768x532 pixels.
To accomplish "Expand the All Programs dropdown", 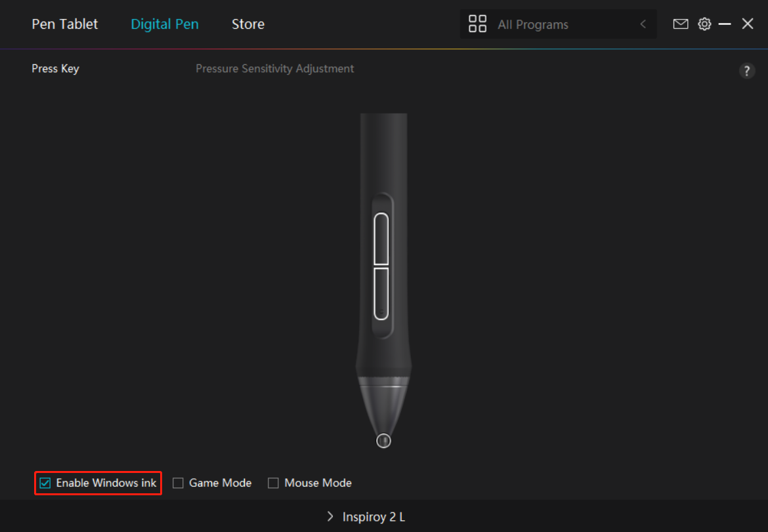I will (558, 25).
